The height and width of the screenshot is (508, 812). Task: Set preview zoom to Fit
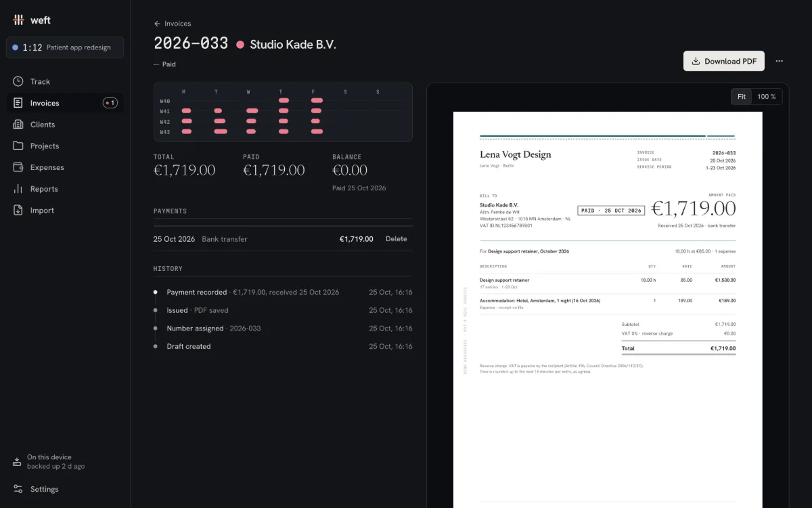(742, 97)
